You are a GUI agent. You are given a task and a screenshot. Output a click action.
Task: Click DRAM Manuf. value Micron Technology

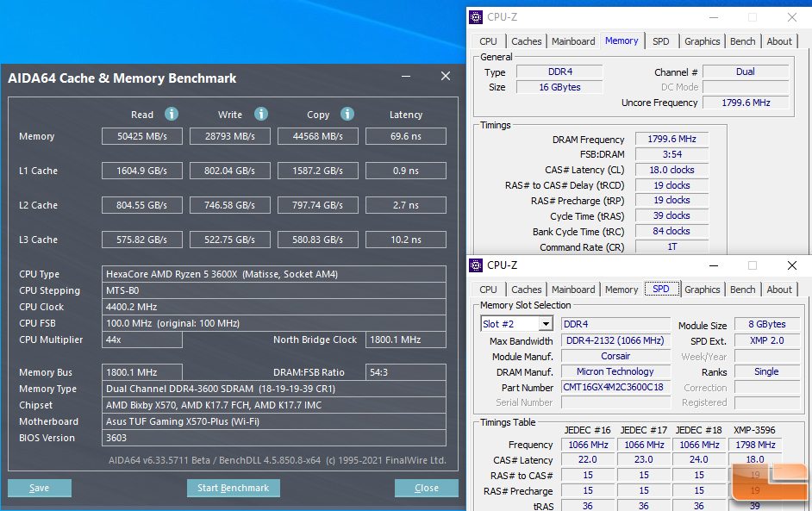point(615,371)
